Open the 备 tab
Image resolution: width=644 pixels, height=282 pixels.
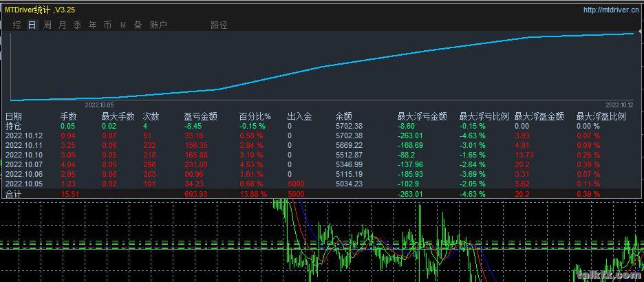[x=138, y=25]
